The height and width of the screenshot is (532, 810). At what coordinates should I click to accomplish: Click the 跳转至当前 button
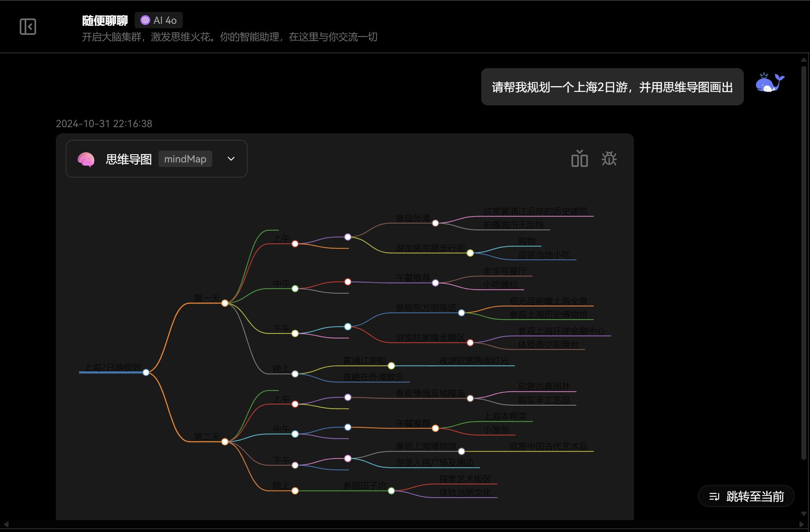tap(746, 496)
